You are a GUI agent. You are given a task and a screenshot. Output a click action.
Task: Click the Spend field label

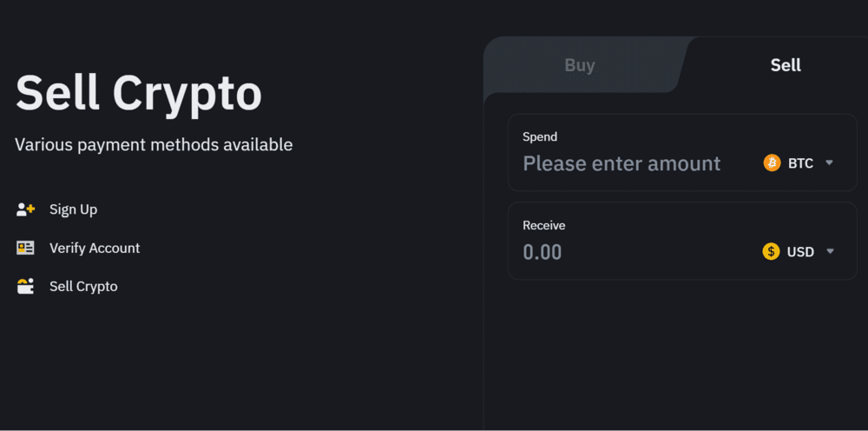coord(540,136)
